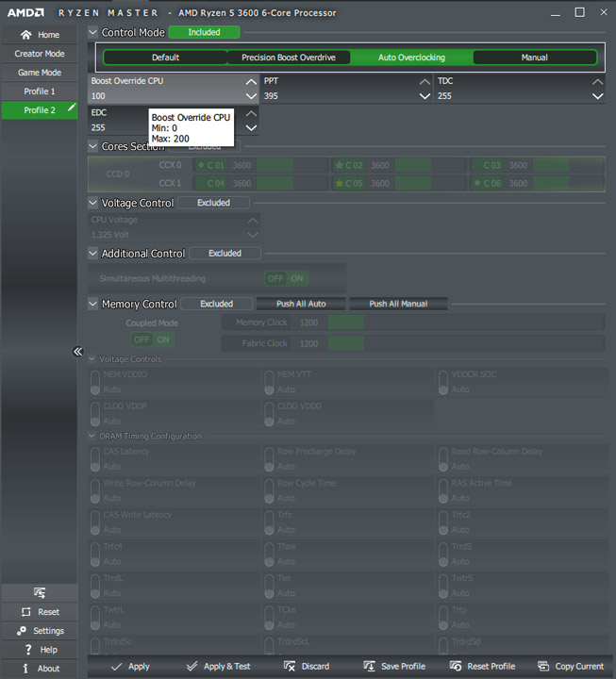Decrease Boost Override CPU with down arrow

pos(251,96)
